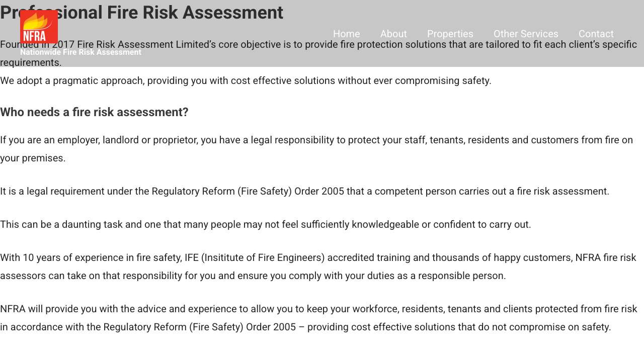644x362 pixels.
Task: Click the 'Who needs a fire risk assessment?' heading
Action: (94, 112)
